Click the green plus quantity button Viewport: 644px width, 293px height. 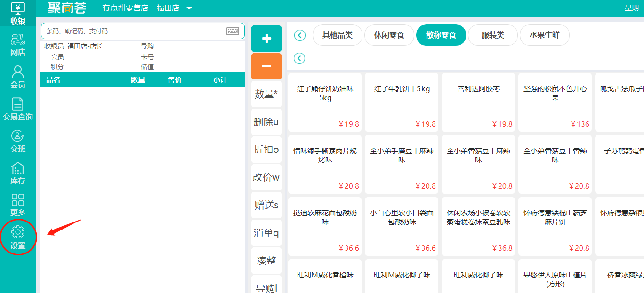click(266, 39)
